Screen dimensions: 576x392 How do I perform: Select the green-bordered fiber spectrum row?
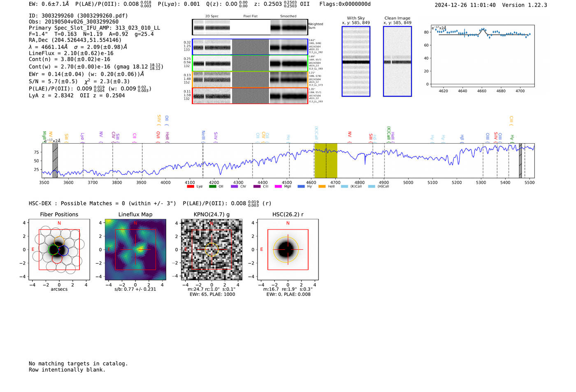pos(250,63)
